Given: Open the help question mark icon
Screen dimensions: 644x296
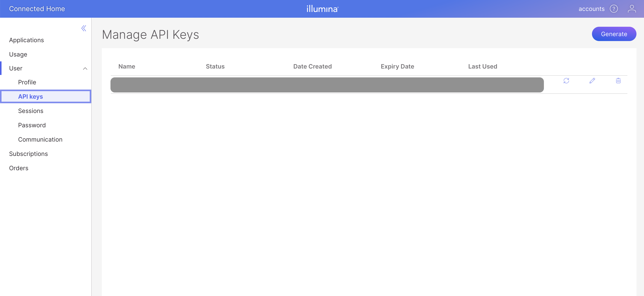Looking at the screenshot, I should 614,9.
